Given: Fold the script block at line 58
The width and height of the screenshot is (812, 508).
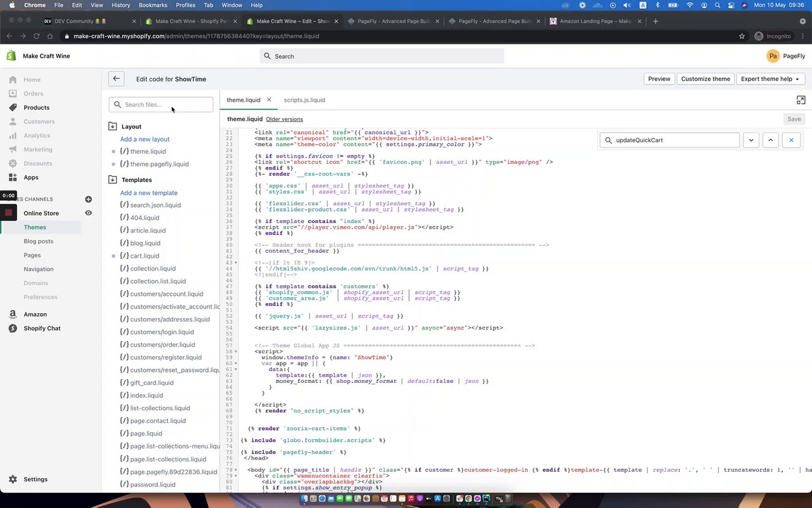Looking at the screenshot, I should (236, 351).
